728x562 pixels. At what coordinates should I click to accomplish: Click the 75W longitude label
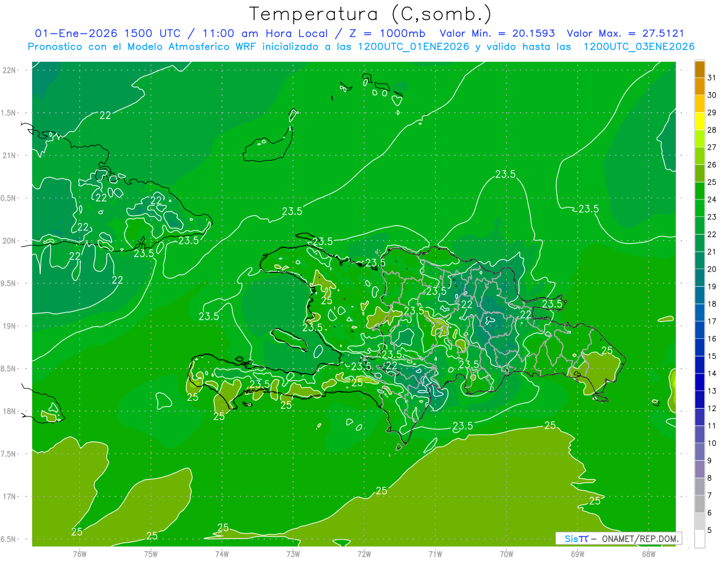[150, 554]
